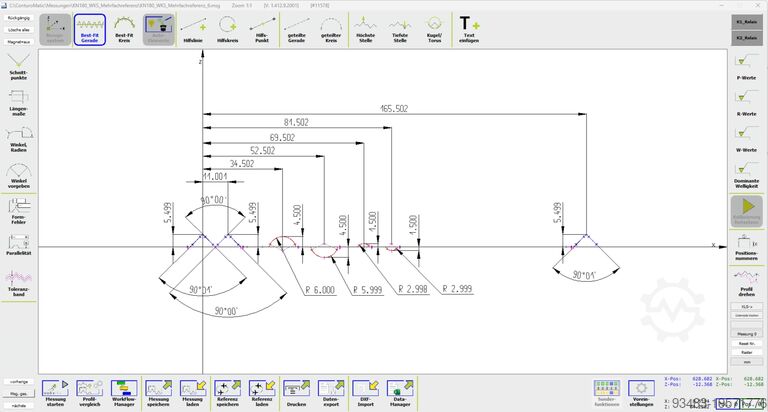Click the Rückgängig undo button
768x412 pixels.
pyautogui.click(x=18, y=18)
